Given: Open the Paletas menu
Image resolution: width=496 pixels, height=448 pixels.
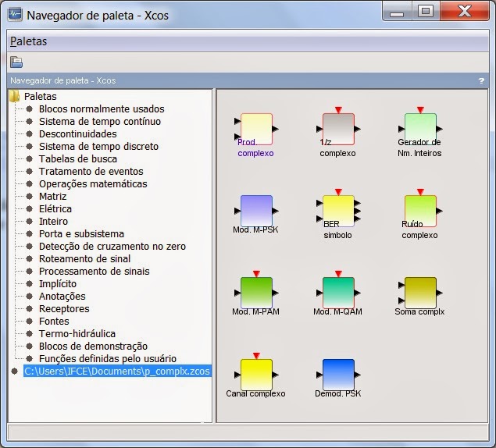Looking at the screenshot, I should [28, 41].
